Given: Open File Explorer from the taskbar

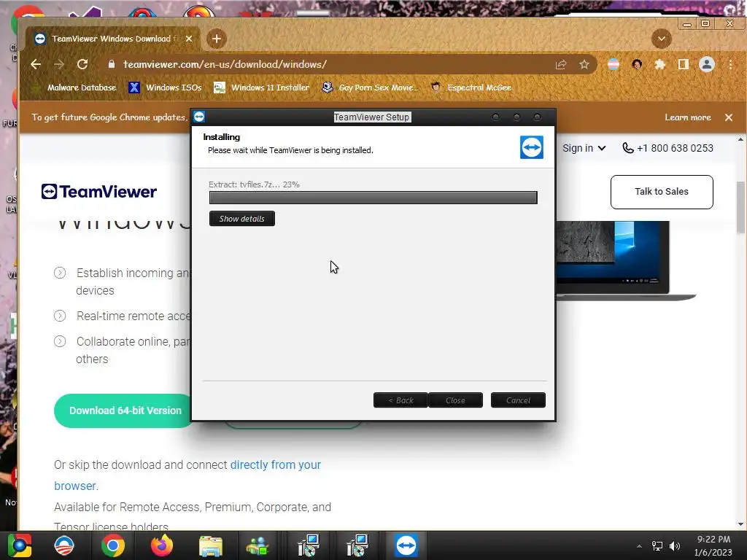Looking at the screenshot, I should click(x=211, y=545).
